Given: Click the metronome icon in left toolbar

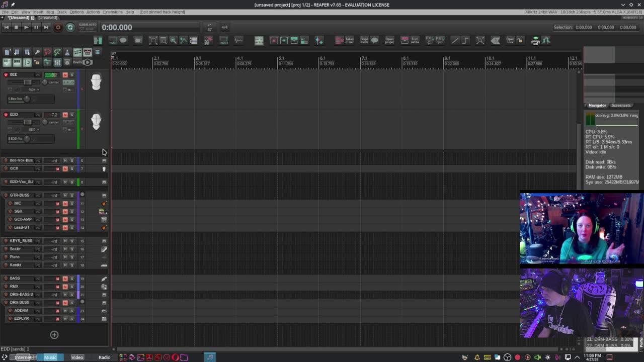Looking at the screenshot, I should tap(67, 52).
